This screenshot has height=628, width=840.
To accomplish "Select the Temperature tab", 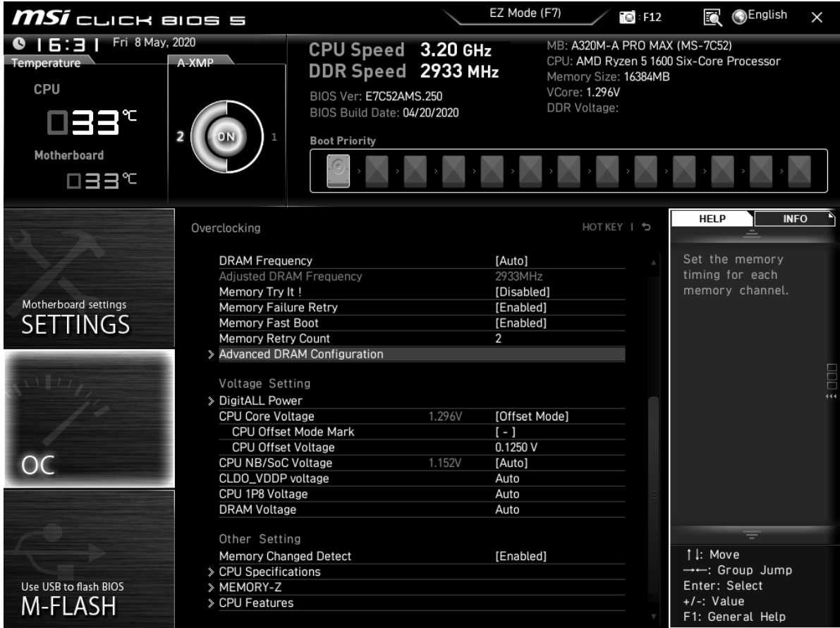I will [47, 63].
